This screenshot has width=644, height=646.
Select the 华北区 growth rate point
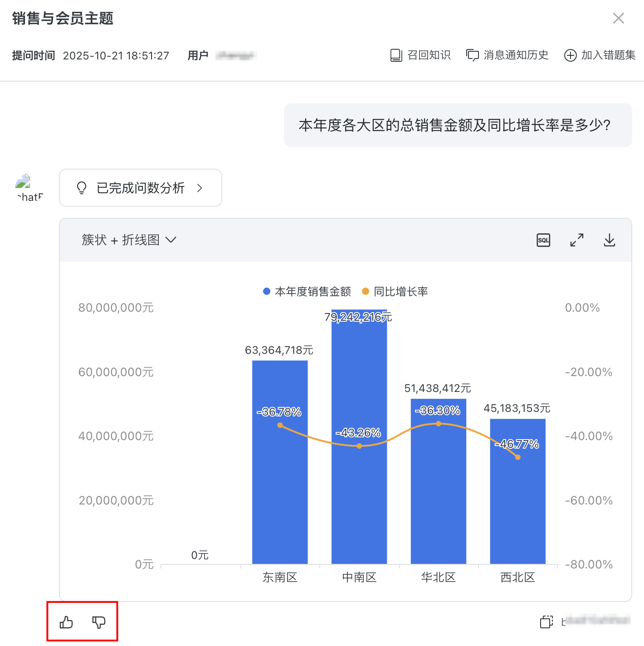coord(439,424)
